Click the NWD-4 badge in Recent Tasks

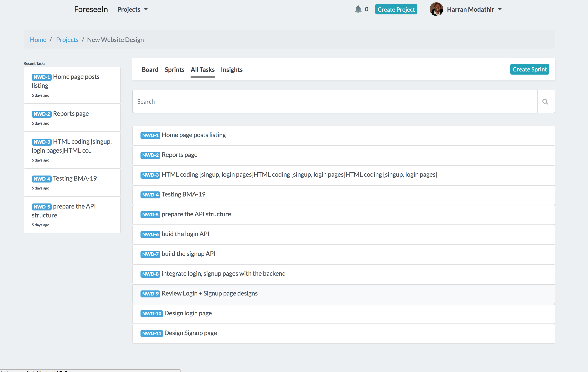pos(42,179)
